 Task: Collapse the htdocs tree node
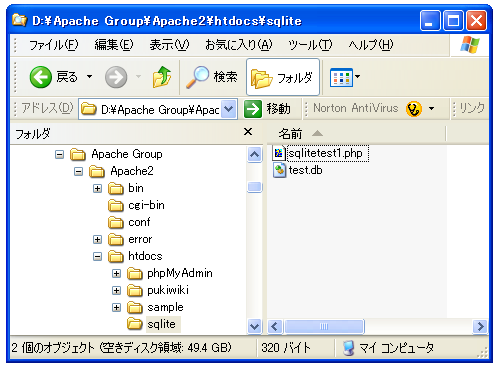97,256
